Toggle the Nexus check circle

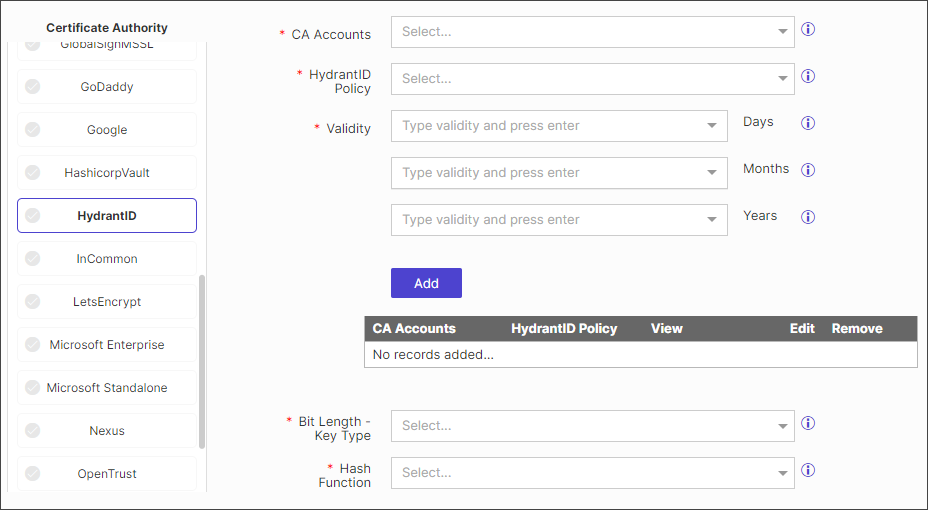pos(33,431)
